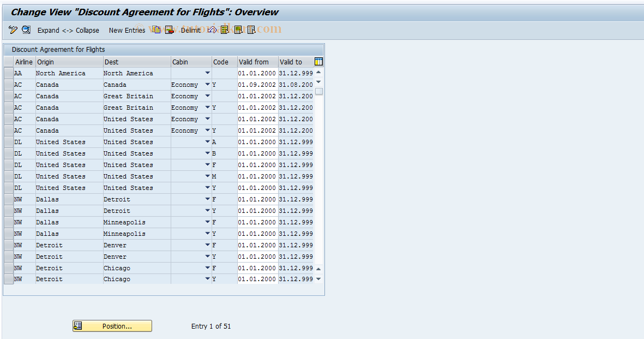The width and height of the screenshot is (644, 339).
Task: Open Cabin dropdown for NW Detroit-Denver code Y
Action: tap(207, 257)
